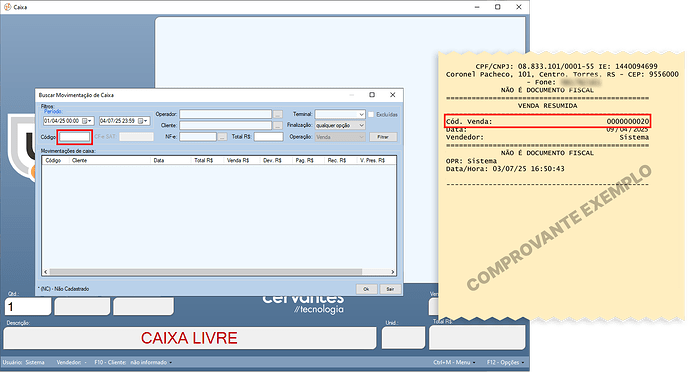
Task: Click the end date field 04/07/25 23:59
Action: [125, 121]
